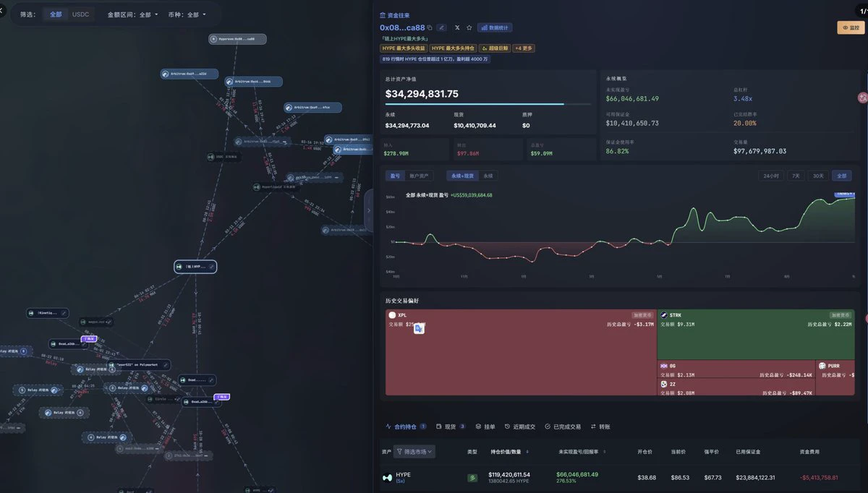Edit the address label with pencil icon
Viewport: 868px width, 493px height.
coord(442,27)
